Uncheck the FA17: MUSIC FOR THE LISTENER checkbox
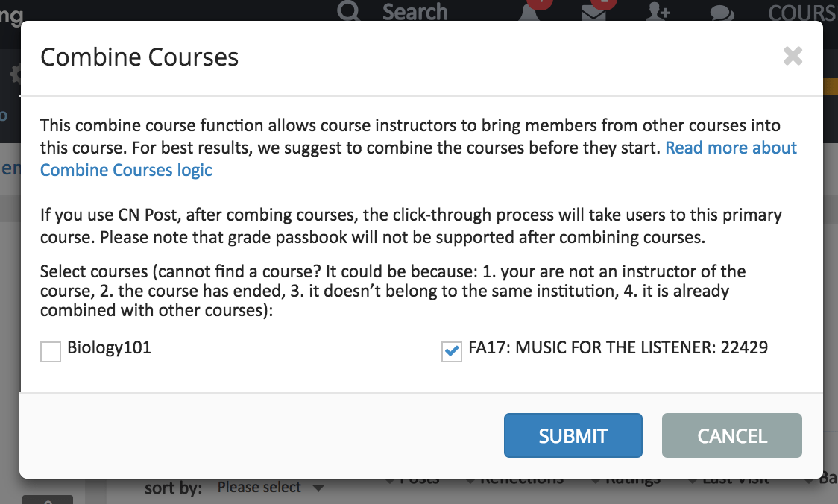 (452, 351)
